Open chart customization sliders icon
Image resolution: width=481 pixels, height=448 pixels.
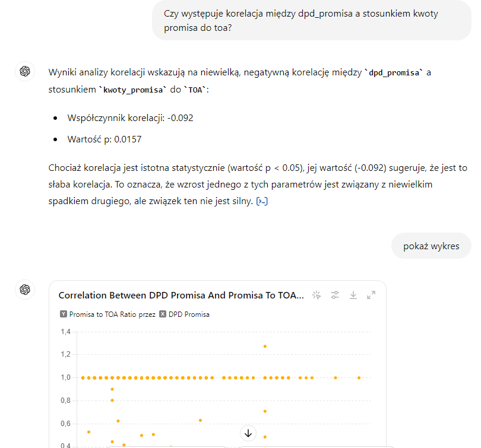point(335,295)
